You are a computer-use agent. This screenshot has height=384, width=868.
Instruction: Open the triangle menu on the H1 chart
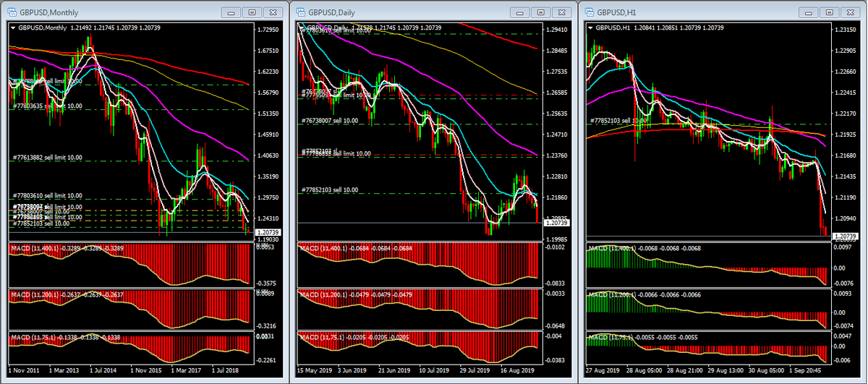click(592, 28)
